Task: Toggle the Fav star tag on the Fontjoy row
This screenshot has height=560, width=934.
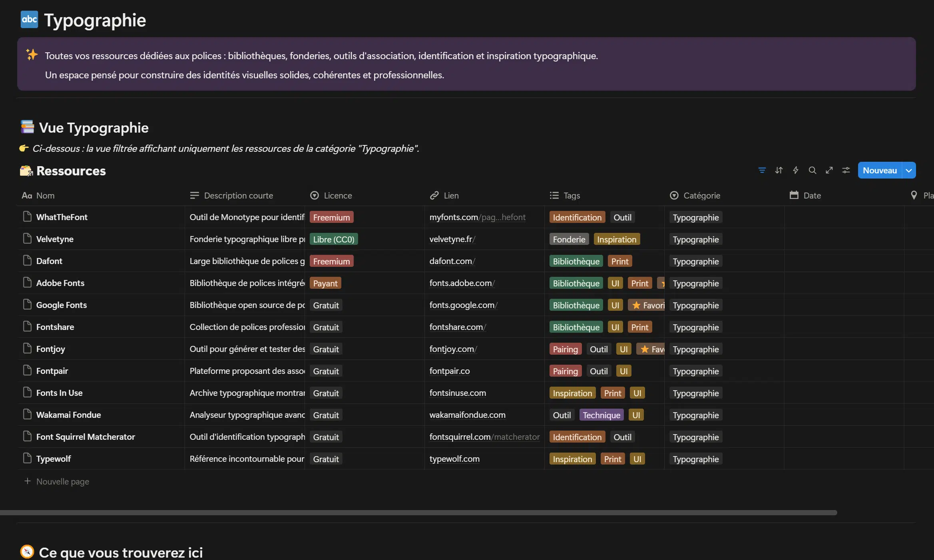Action: [645, 349]
